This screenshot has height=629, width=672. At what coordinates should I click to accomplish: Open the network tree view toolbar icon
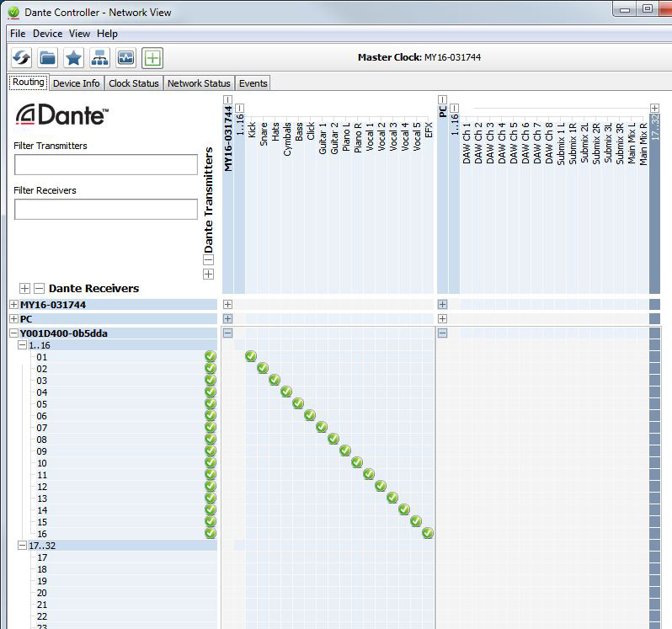[100, 58]
